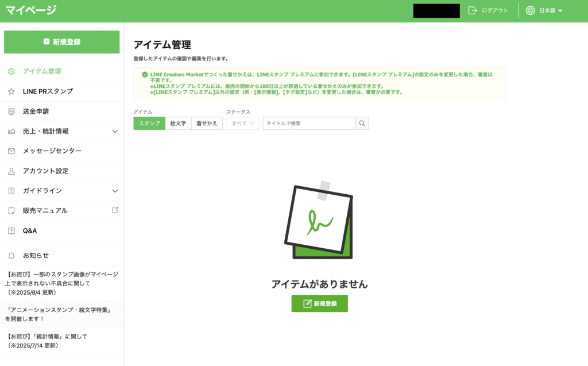
Task: Click the green check icon in notice box
Action: tap(145, 75)
